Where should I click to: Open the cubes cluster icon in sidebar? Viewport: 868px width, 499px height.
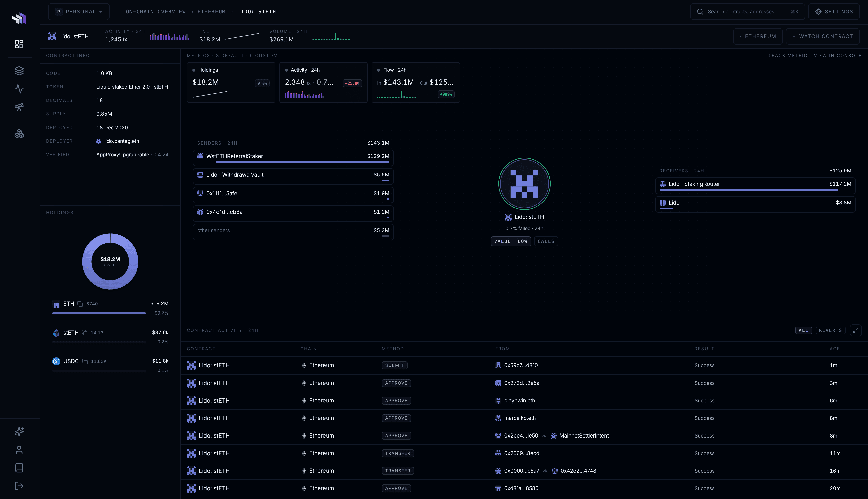tap(19, 134)
